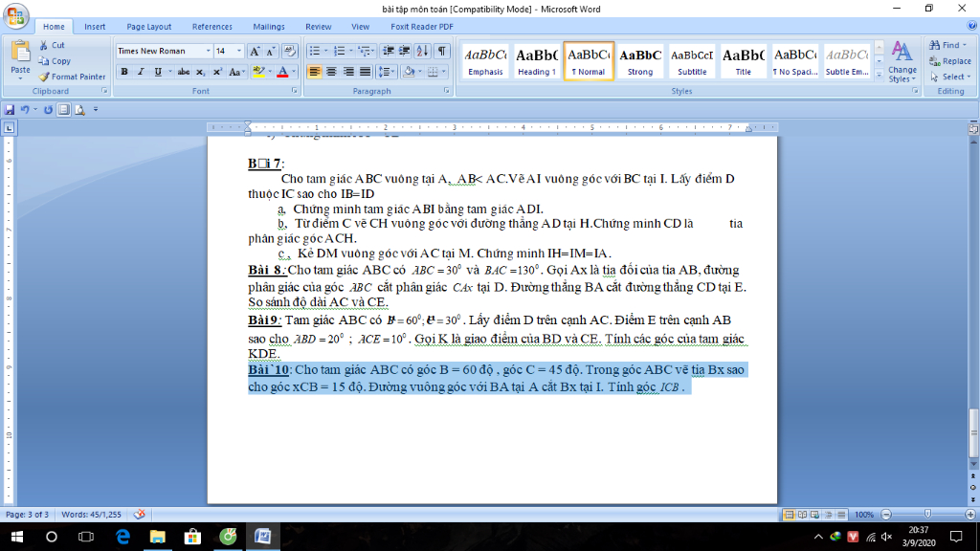
Task: Toggle Underline formatting
Action: [x=158, y=72]
